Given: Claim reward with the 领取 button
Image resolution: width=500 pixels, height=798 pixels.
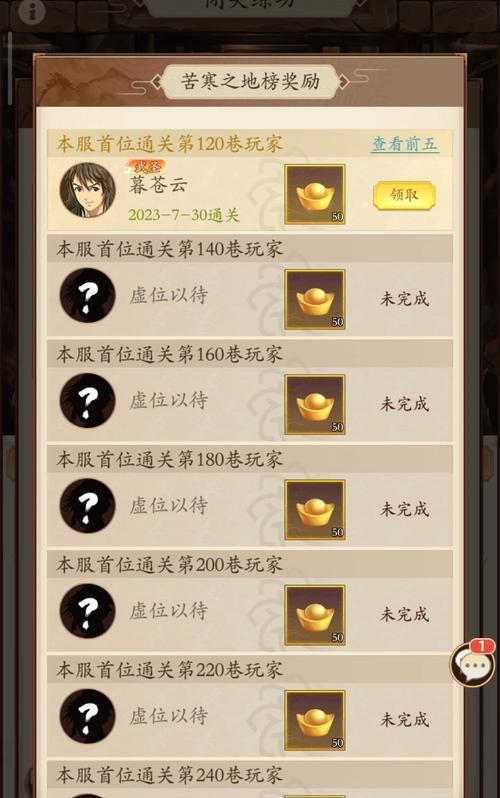Looking at the screenshot, I should [404, 195].
